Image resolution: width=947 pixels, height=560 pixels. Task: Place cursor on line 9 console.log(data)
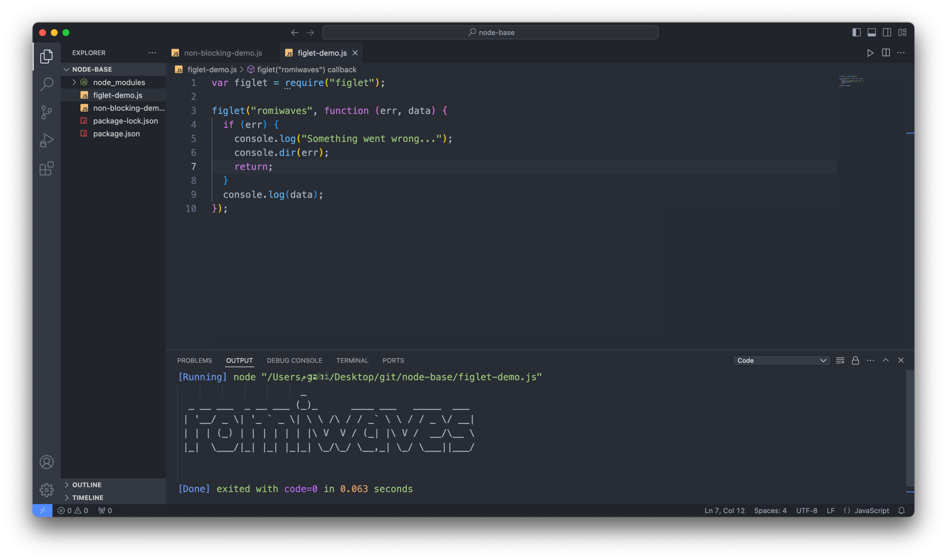pyautogui.click(x=273, y=195)
